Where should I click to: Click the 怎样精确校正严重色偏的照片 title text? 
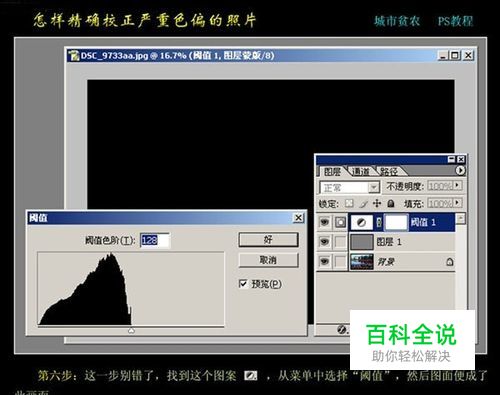[x=145, y=21]
